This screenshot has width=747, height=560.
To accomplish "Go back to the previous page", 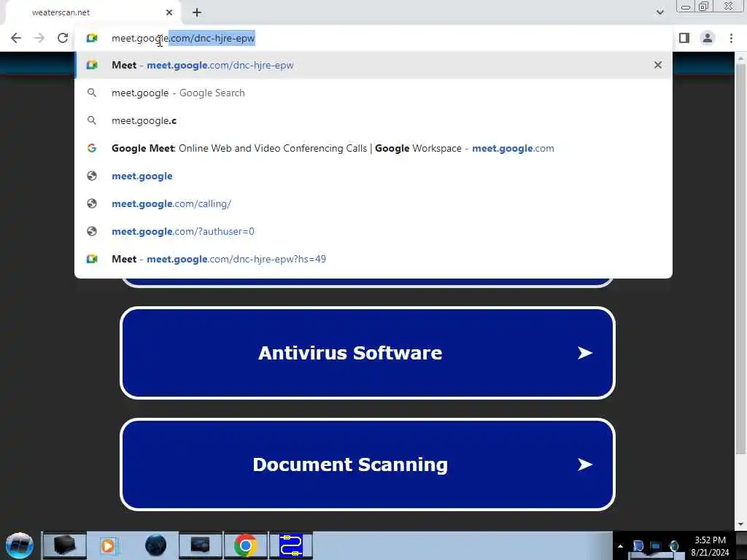I will (x=16, y=38).
